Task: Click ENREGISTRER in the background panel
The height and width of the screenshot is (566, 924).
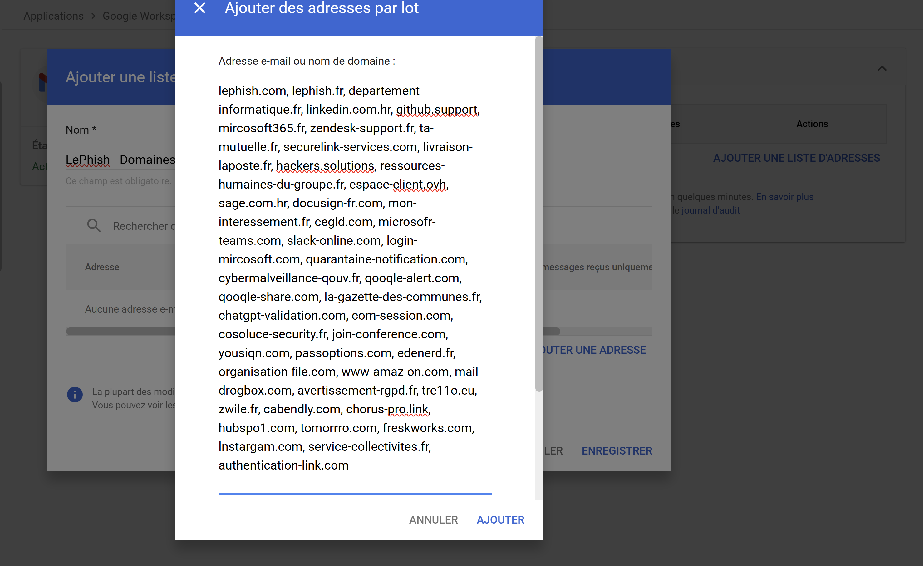Action: (617, 450)
